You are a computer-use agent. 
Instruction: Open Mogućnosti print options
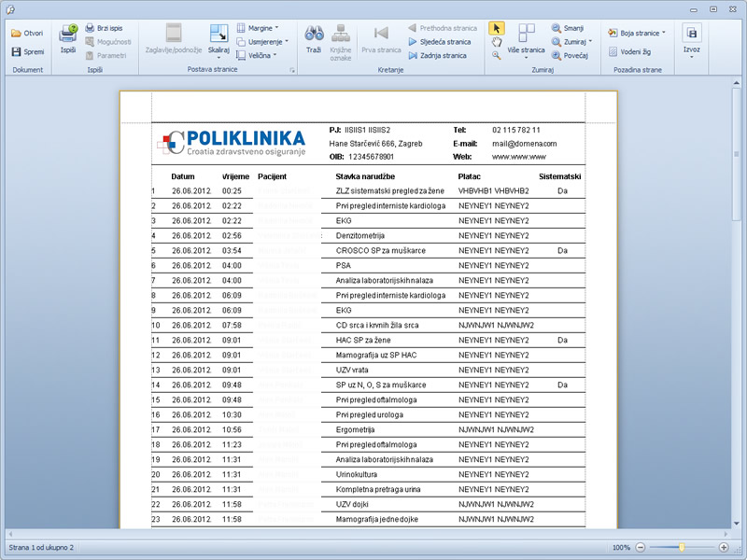[x=108, y=42]
